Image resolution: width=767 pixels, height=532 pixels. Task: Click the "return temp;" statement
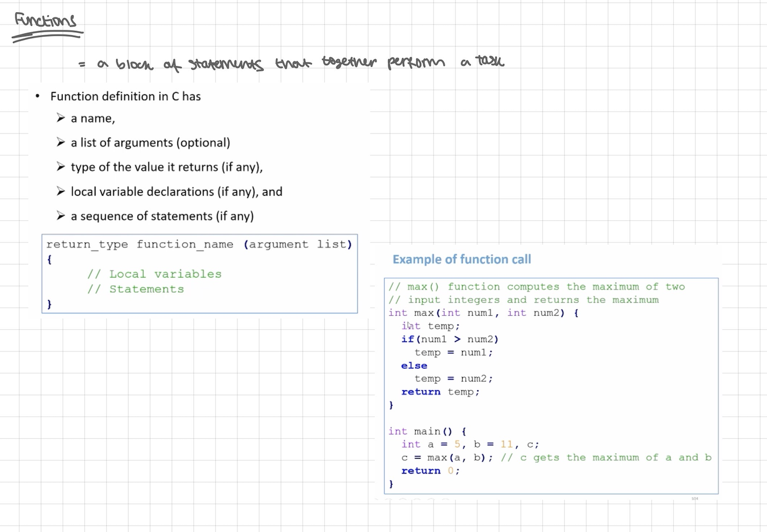(x=440, y=392)
